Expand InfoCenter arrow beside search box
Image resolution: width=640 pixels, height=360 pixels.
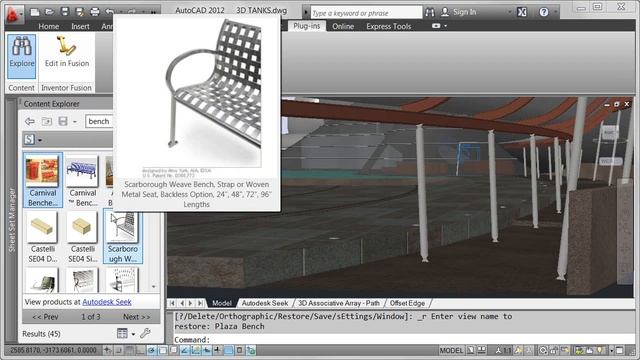[x=306, y=12]
